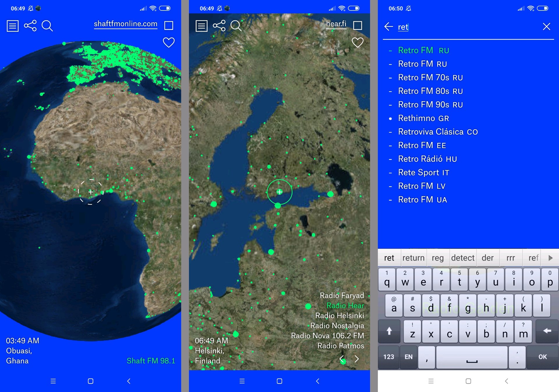Viewport: 559px width, 392px height.
Task: Tap the share icon in Helsinki screen
Action: point(219,26)
